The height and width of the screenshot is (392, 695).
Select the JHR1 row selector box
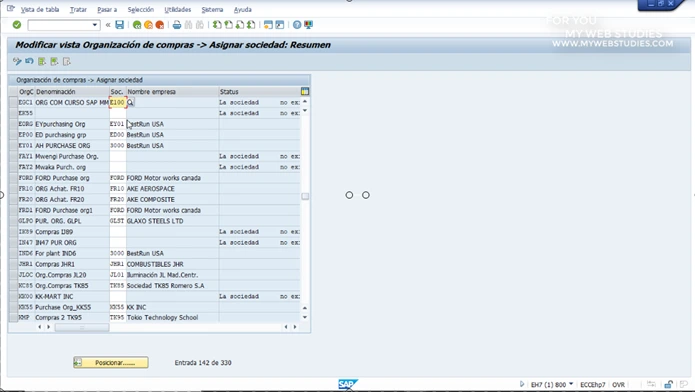click(13, 264)
